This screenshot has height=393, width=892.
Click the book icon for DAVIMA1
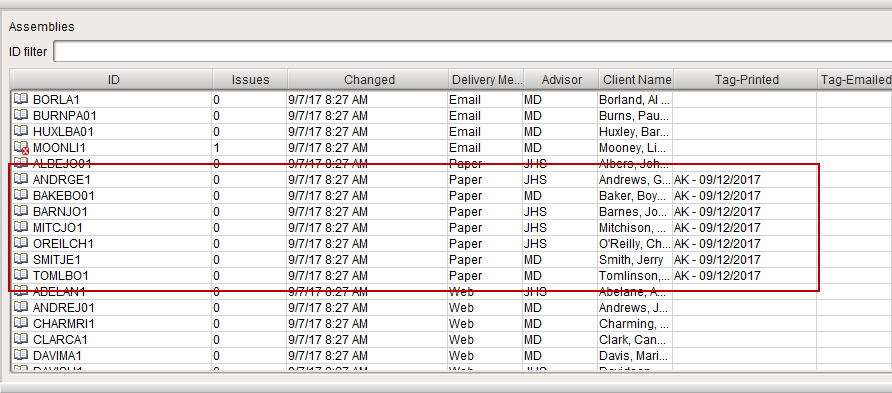tap(21, 355)
